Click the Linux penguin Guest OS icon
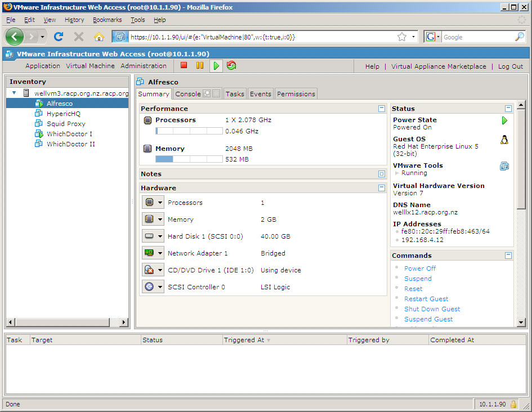Screen dimensions: 532x412 coord(504,140)
